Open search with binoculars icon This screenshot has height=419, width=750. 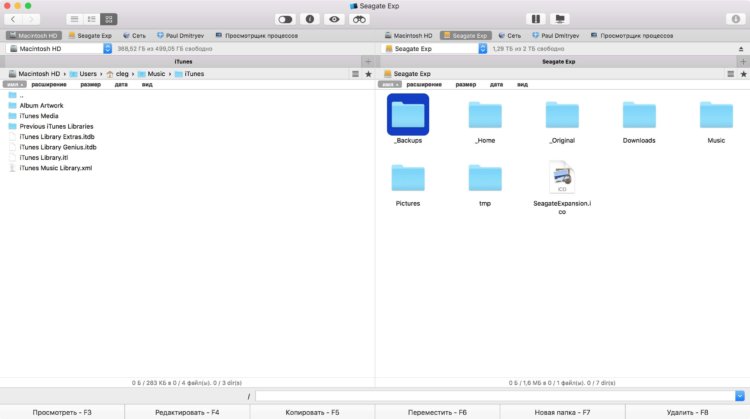359,19
